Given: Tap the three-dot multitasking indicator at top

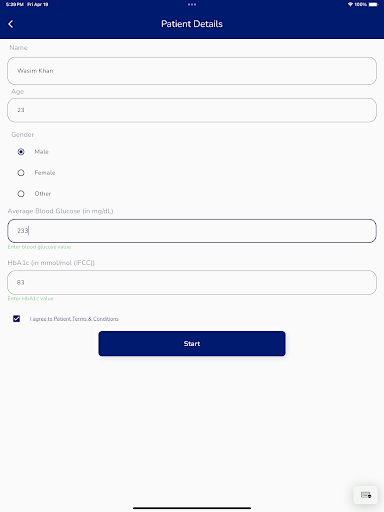Looking at the screenshot, I should click(192, 4).
